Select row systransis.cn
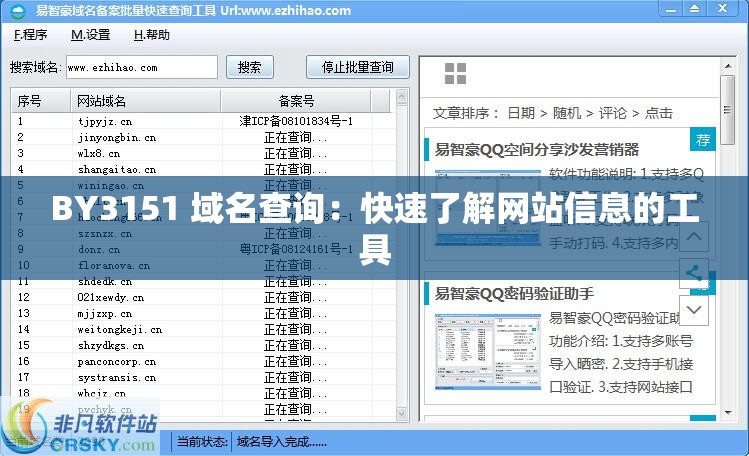The image size is (749, 456). tap(203, 377)
